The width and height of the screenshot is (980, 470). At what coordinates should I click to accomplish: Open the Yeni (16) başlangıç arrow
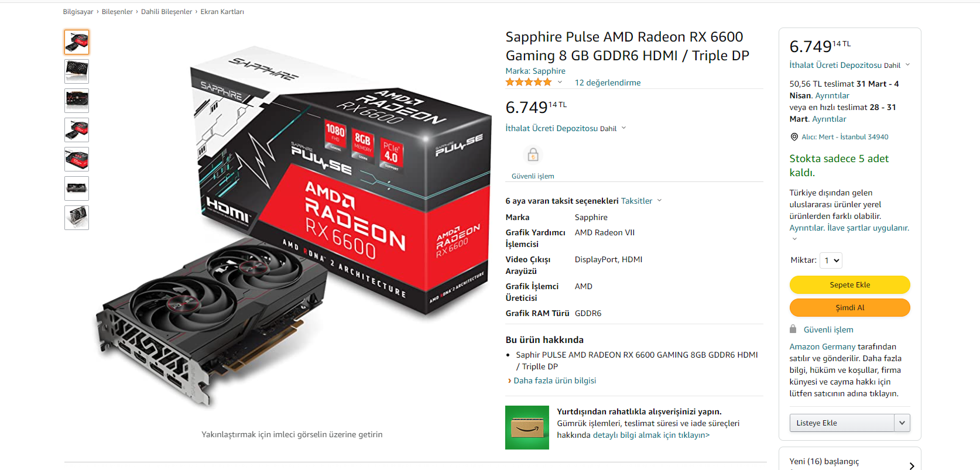pyautogui.click(x=912, y=466)
